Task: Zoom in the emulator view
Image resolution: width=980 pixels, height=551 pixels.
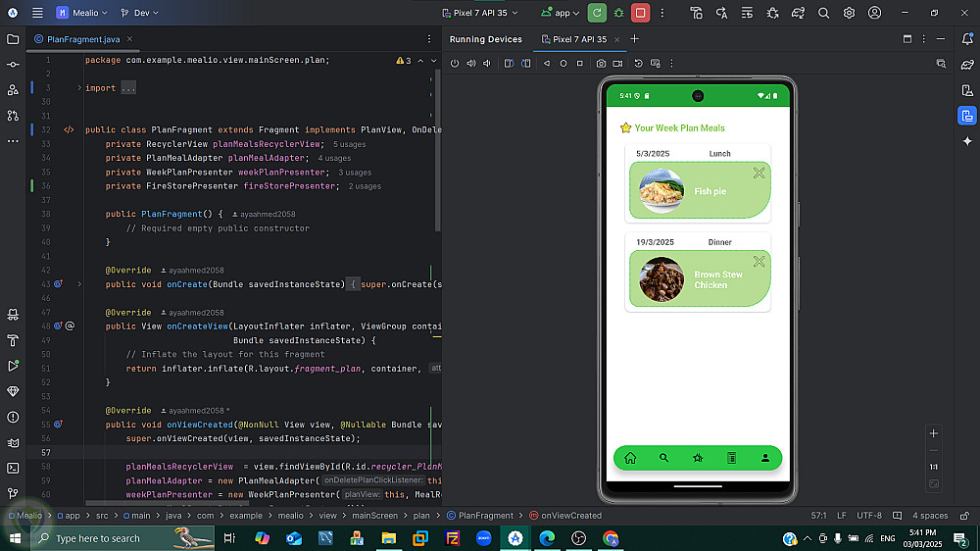Action: coord(934,432)
